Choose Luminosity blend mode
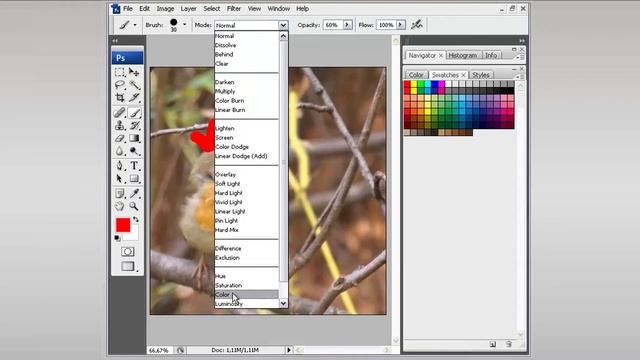640x360 pixels. (247, 304)
